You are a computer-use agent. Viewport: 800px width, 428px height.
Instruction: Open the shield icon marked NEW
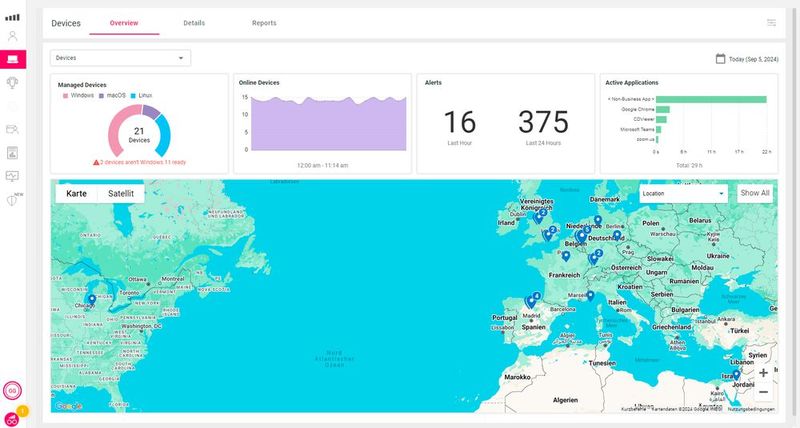pos(13,200)
